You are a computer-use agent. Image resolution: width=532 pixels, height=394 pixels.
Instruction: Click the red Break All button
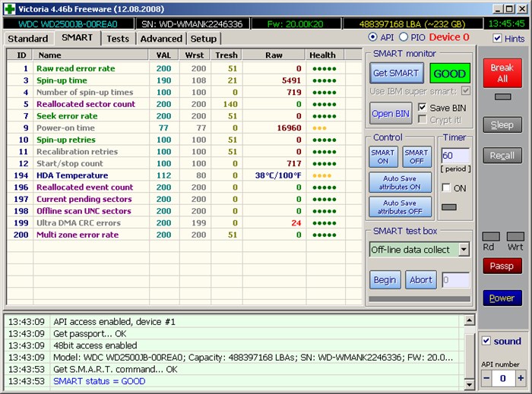pyautogui.click(x=502, y=73)
